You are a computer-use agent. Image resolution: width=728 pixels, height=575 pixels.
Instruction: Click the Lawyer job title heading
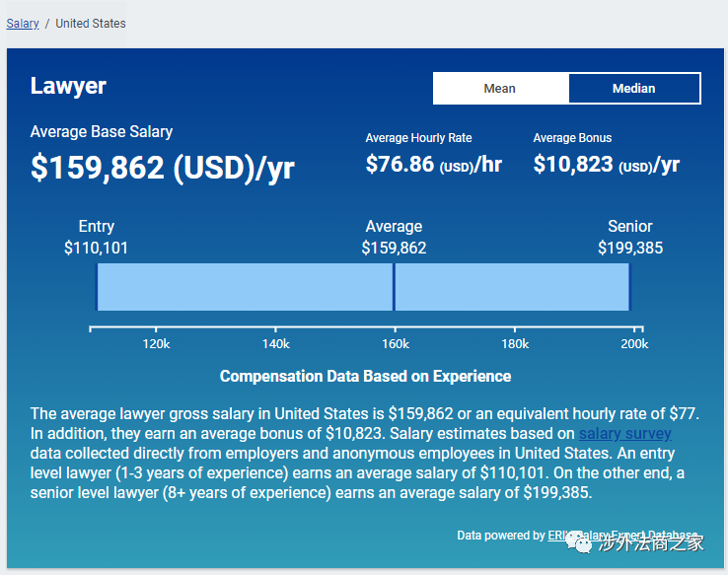(x=68, y=86)
